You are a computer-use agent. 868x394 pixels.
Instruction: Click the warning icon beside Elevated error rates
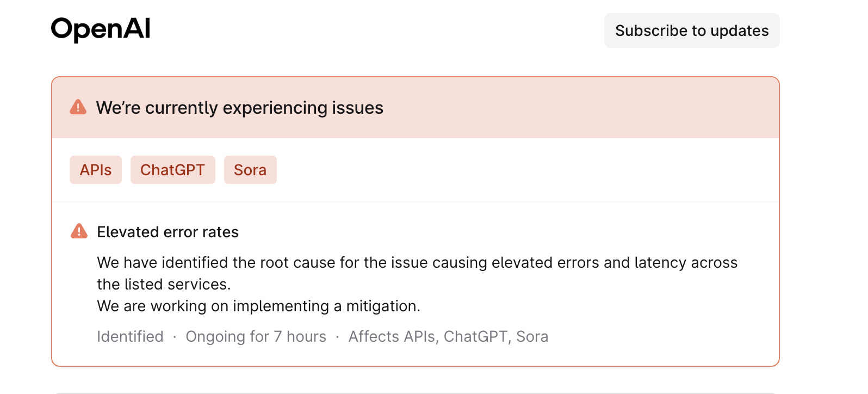tap(80, 231)
